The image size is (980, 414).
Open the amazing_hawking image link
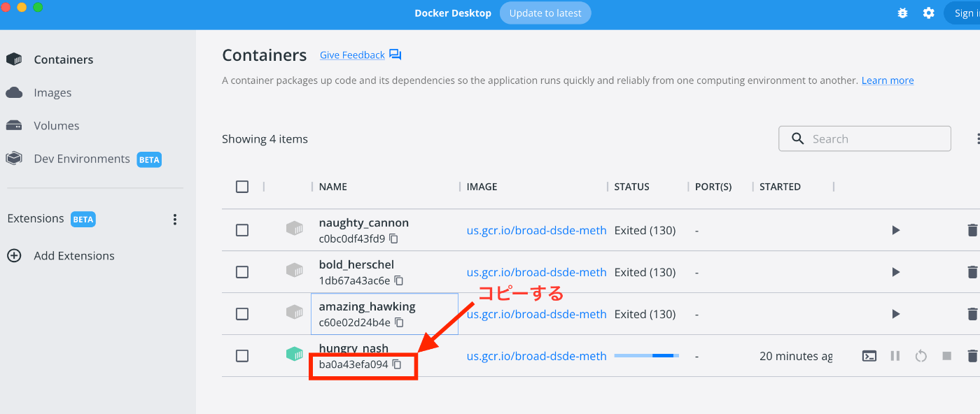(x=537, y=314)
